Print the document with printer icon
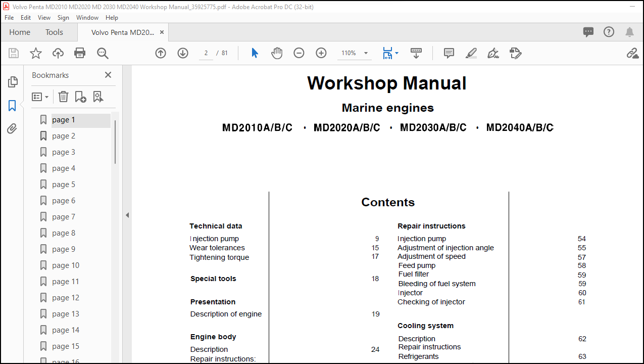Viewport: 644px width, 364px height. coord(80,53)
